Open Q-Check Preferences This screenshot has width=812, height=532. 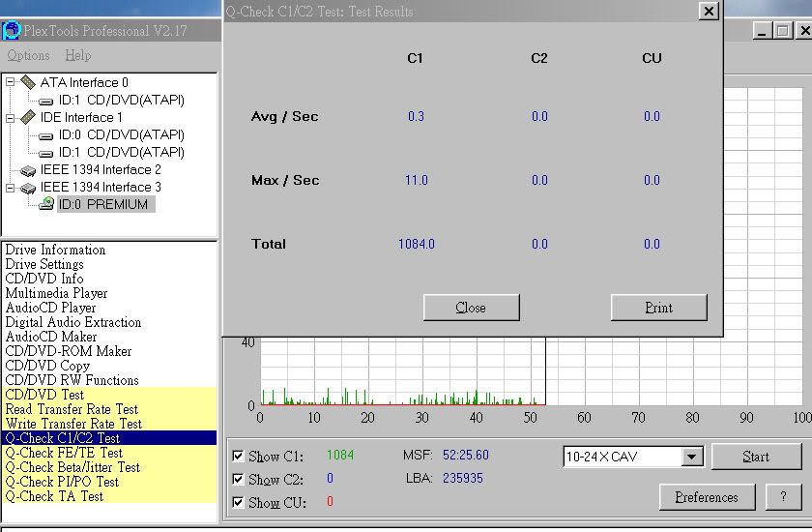coord(707,497)
